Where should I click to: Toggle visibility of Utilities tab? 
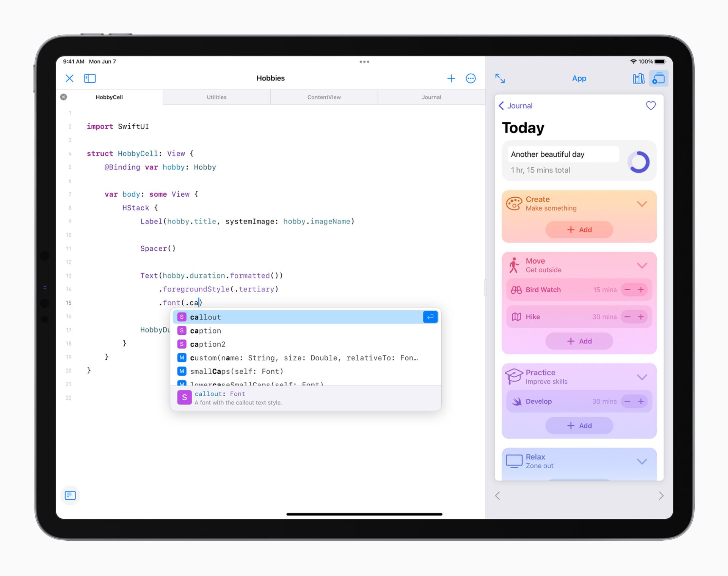click(x=216, y=97)
